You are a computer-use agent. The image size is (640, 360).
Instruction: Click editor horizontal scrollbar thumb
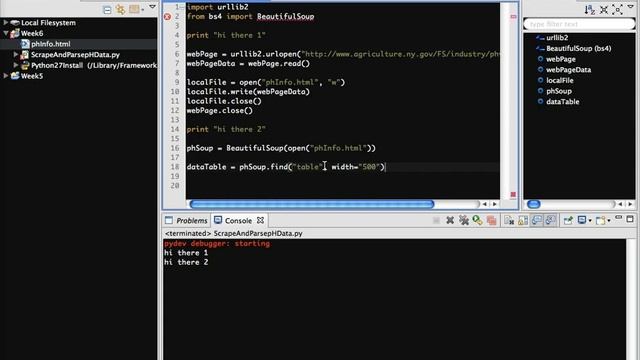pos(312,204)
